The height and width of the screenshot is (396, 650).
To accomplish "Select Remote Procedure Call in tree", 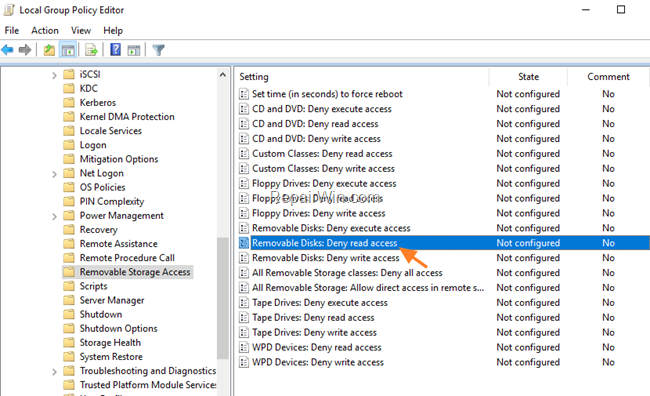I will coord(127,258).
